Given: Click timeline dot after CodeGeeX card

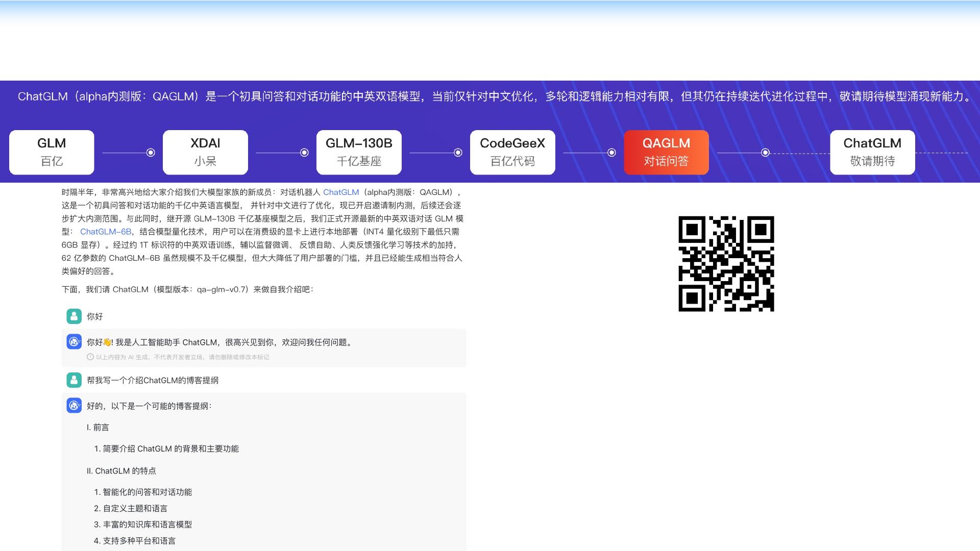Looking at the screenshot, I should pos(611,153).
